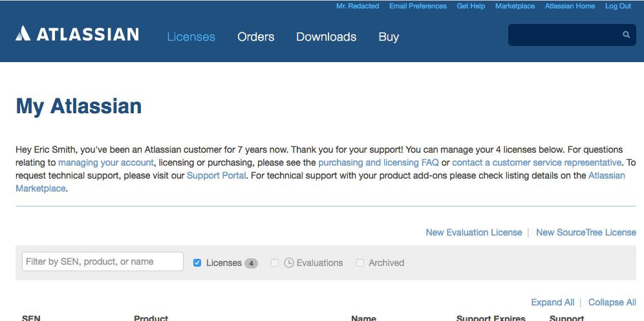Open Mr. Redacted profile link

pyautogui.click(x=358, y=6)
